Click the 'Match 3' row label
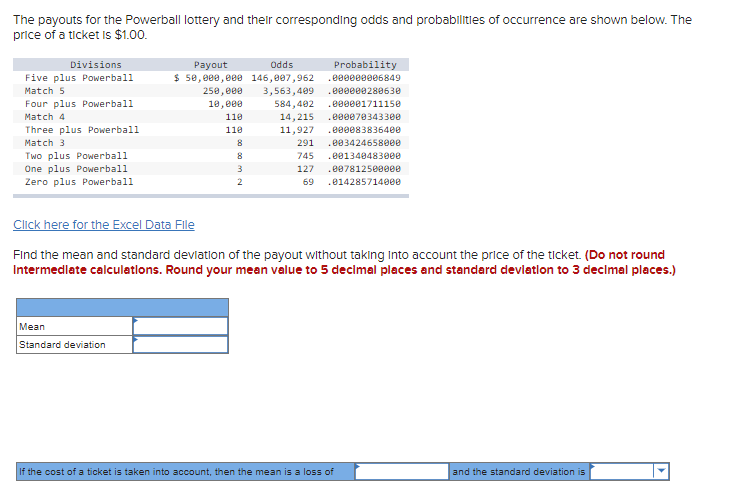This screenshot has height=504, width=750. coord(44,142)
